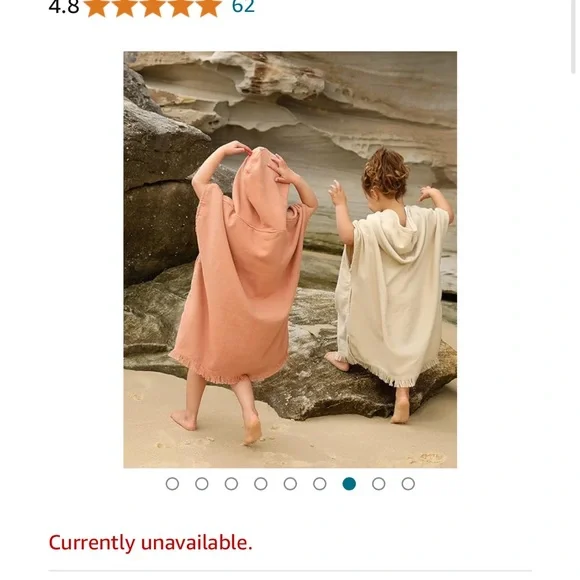Select the first image carousel dot
Screen dimensions: 580x580
click(172, 484)
